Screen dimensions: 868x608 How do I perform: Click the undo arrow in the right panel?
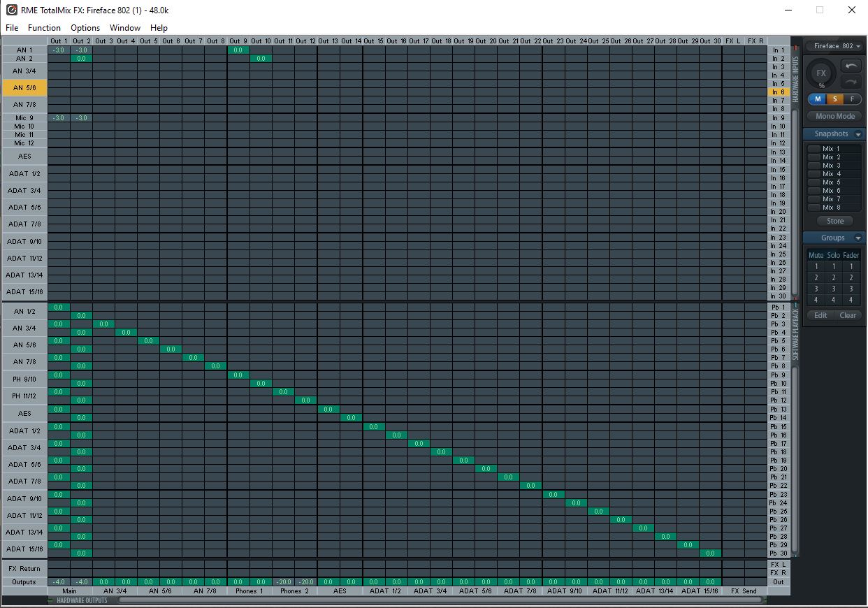[851, 65]
